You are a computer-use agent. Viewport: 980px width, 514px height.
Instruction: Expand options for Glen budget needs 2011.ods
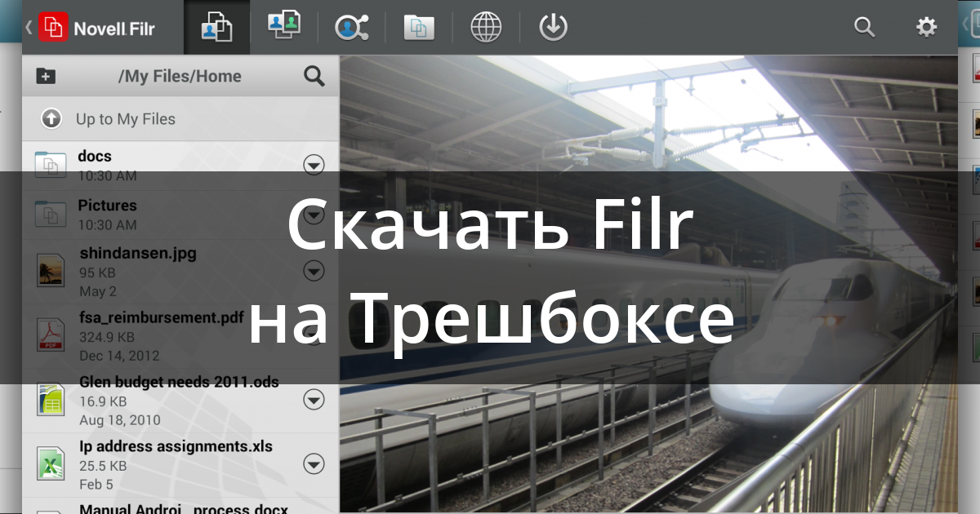point(314,400)
